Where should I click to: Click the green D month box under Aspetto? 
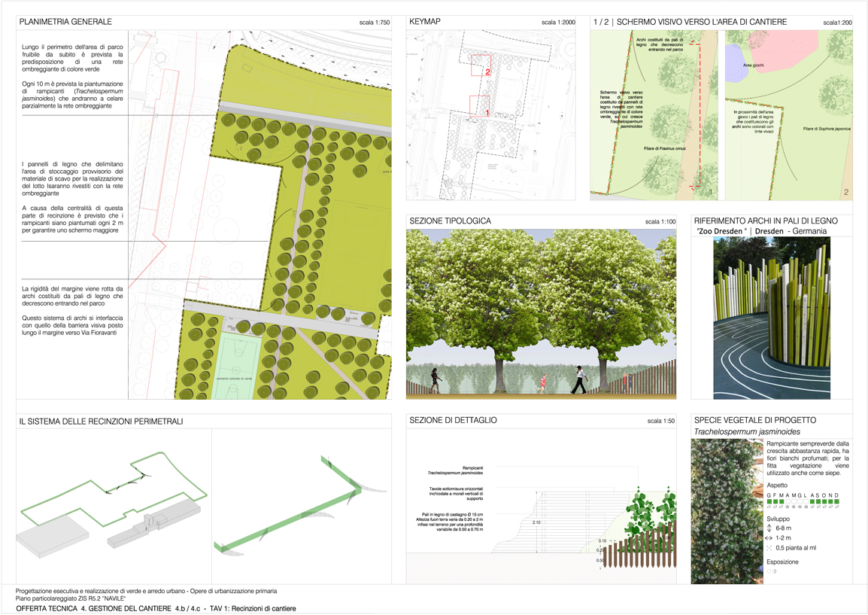[835, 501]
